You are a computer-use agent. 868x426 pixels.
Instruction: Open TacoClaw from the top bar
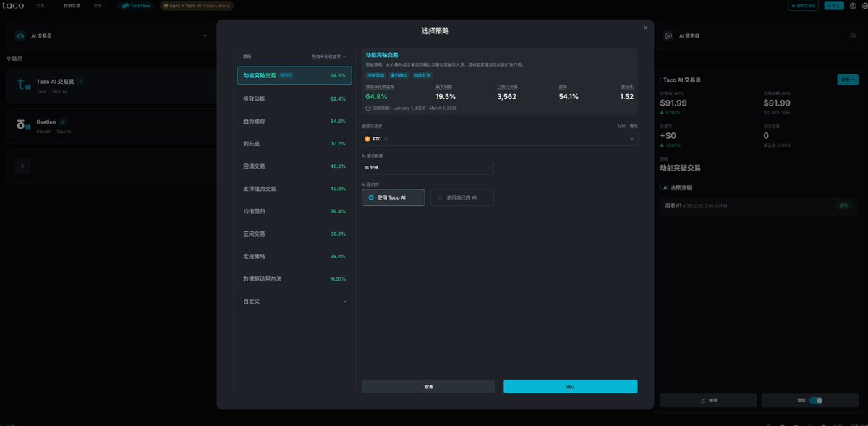(135, 5)
